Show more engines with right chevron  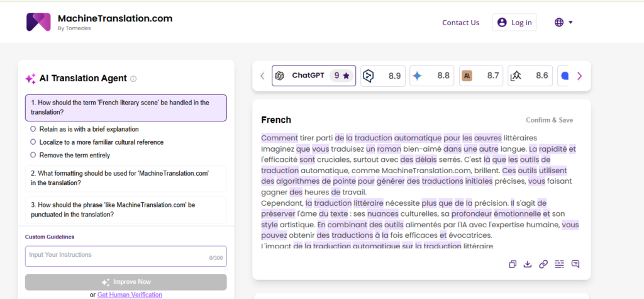pyautogui.click(x=579, y=76)
